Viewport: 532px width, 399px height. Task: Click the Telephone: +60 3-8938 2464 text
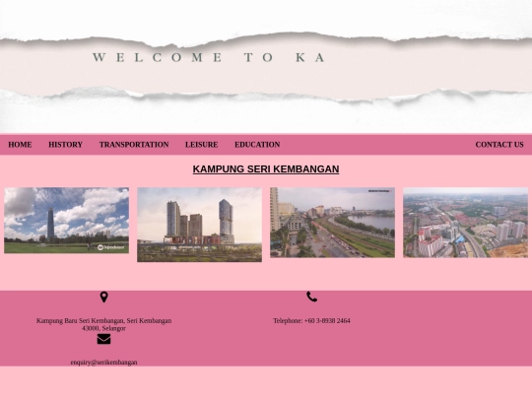point(311,320)
